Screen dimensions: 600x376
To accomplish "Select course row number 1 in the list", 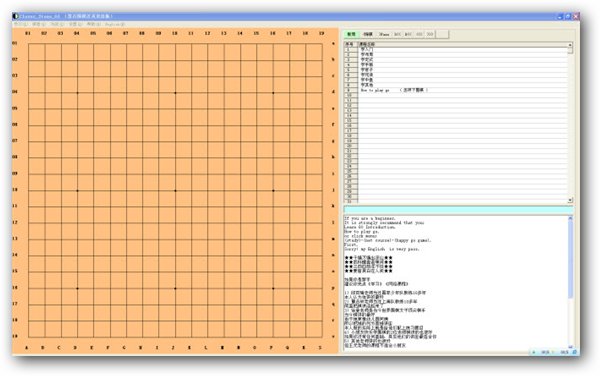I will coord(456,49).
